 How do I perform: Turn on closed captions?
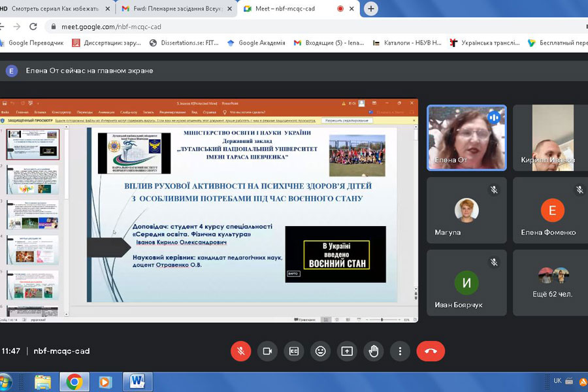tap(294, 351)
